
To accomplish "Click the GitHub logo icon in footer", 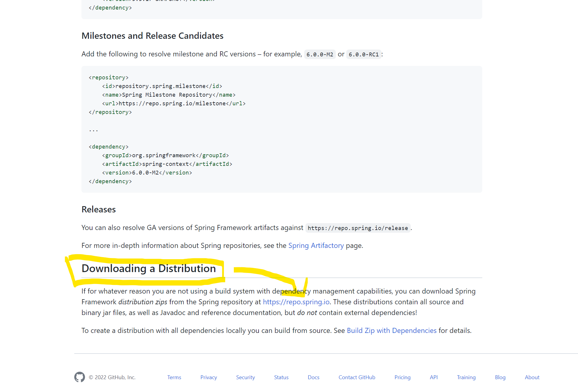I will (80, 377).
